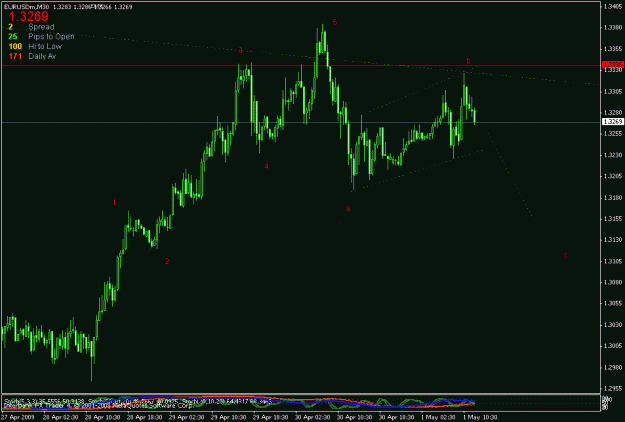Click the 1.3055 price axis label
The height and width of the screenshot is (422, 625).
[613, 304]
